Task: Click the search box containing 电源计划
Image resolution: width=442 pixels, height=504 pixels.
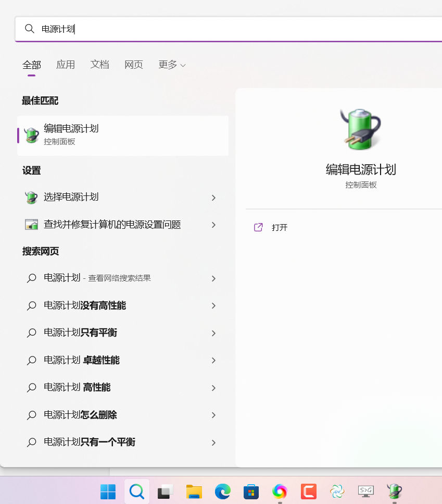Action: point(229,29)
